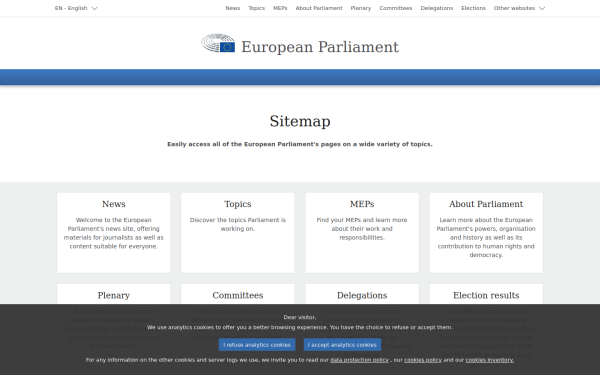
Task: Open the Delegations sitemap card heading
Action: tap(362, 295)
